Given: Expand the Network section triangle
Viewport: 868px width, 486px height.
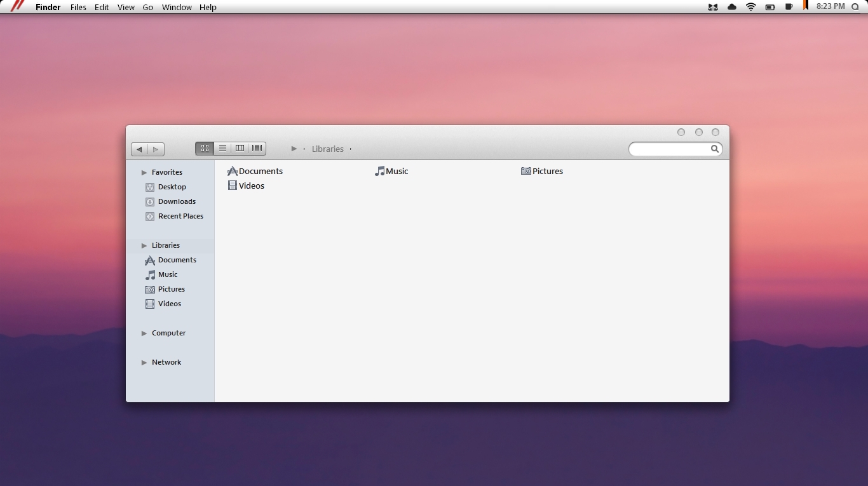Looking at the screenshot, I should point(144,363).
